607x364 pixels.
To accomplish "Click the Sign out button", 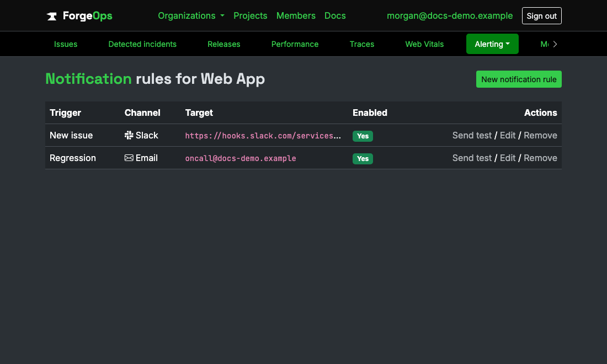I will click(x=541, y=16).
